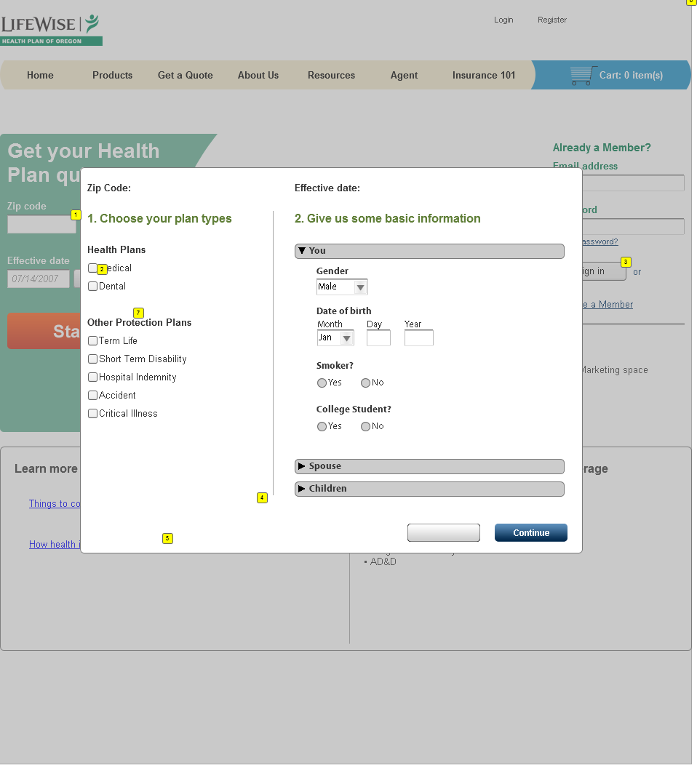Click the LifeWise logo
The width and height of the screenshot is (697, 784).
[51, 30]
